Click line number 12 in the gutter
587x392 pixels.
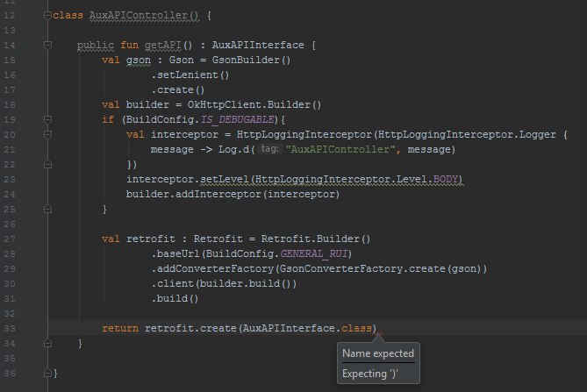10,15
